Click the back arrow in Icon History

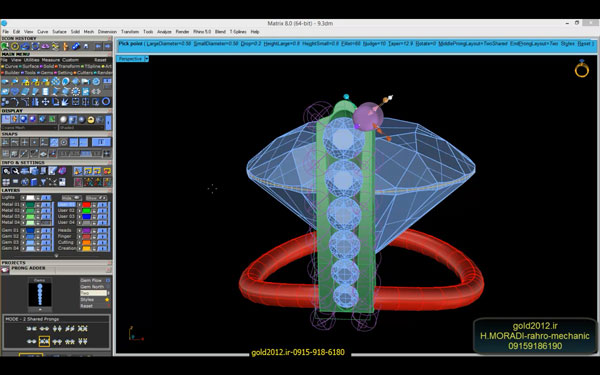(98, 46)
